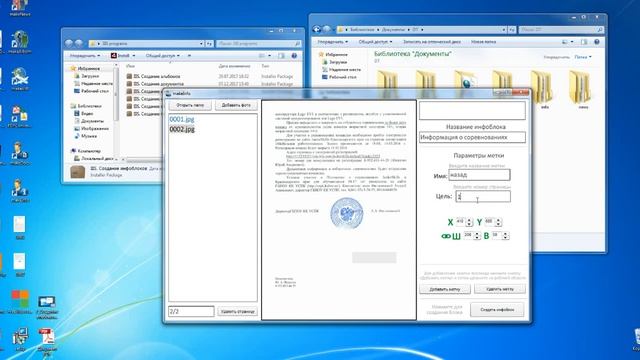
Task: Select Видео library in left Explorer
Action: pyautogui.click(x=84, y=113)
